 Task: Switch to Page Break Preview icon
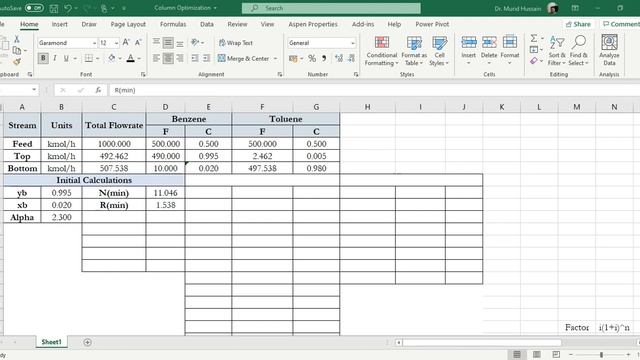click(556, 354)
